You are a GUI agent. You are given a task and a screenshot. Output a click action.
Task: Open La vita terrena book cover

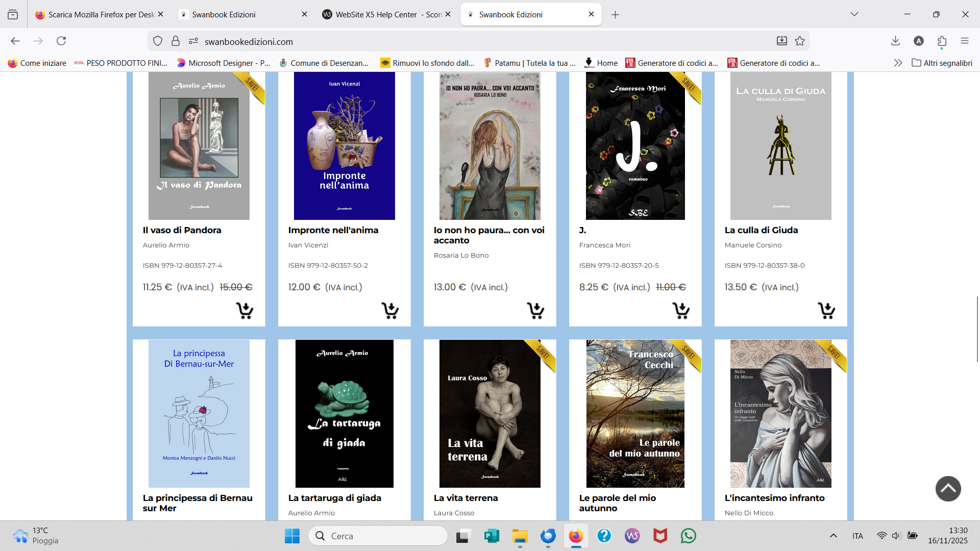[x=489, y=413]
